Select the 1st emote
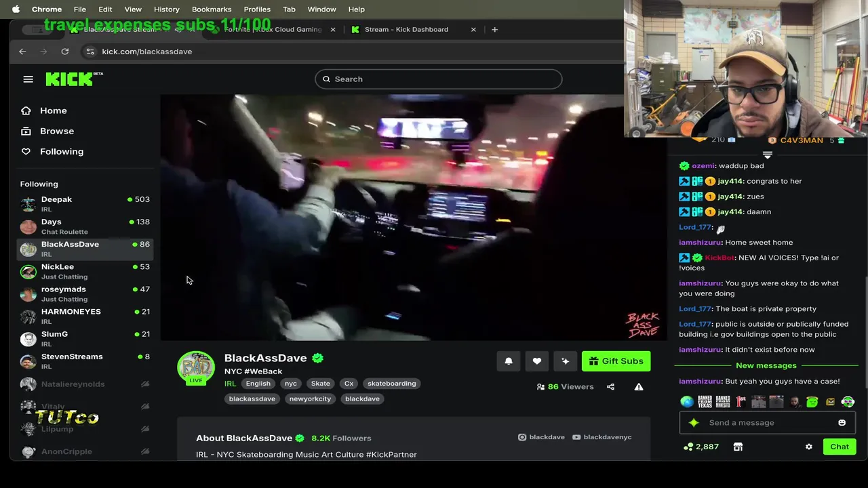This screenshot has width=868, height=488. pyautogui.click(x=741, y=402)
